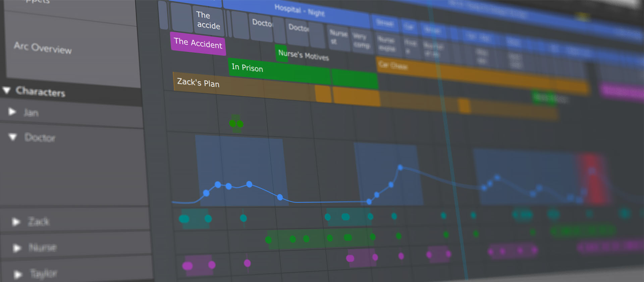Expand the Nurse character row
644x282 pixels.
point(16,248)
